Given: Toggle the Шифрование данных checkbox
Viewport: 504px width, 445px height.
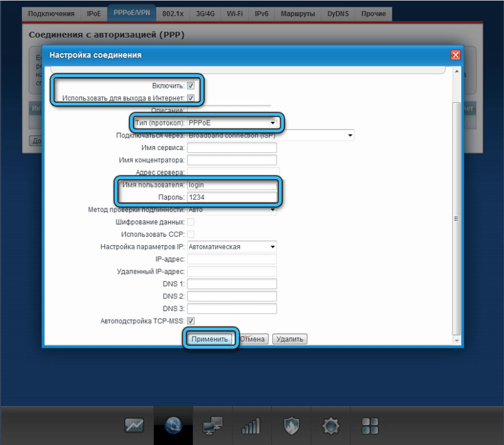Looking at the screenshot, I should click(x=190, y=222).
